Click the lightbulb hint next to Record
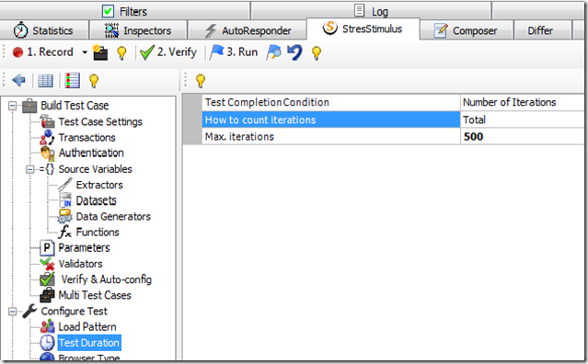 121,52
